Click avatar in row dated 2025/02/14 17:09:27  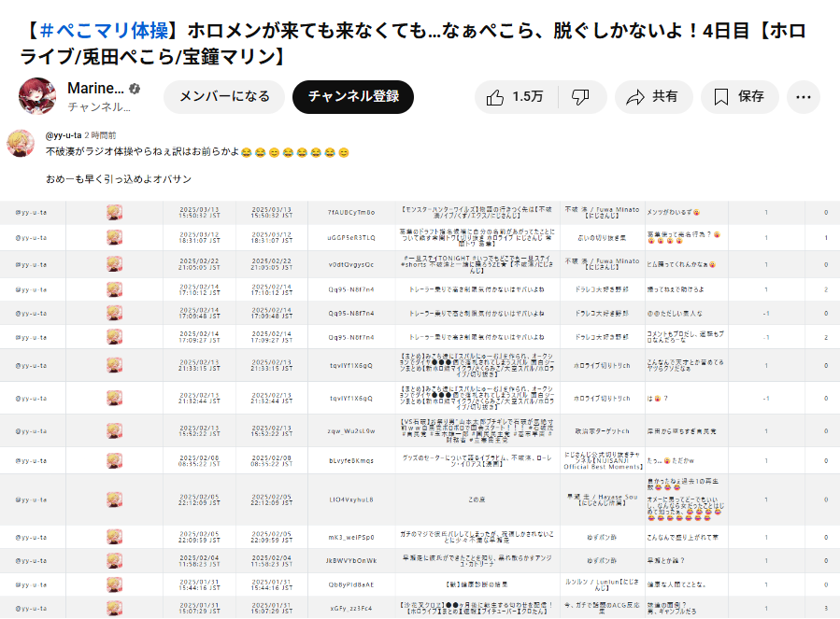[114, 337]
